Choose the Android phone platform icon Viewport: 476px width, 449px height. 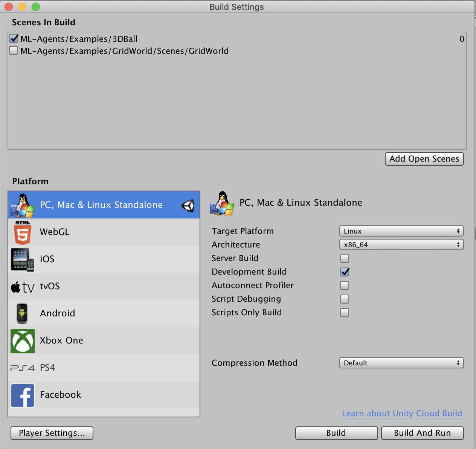point(22,313)
